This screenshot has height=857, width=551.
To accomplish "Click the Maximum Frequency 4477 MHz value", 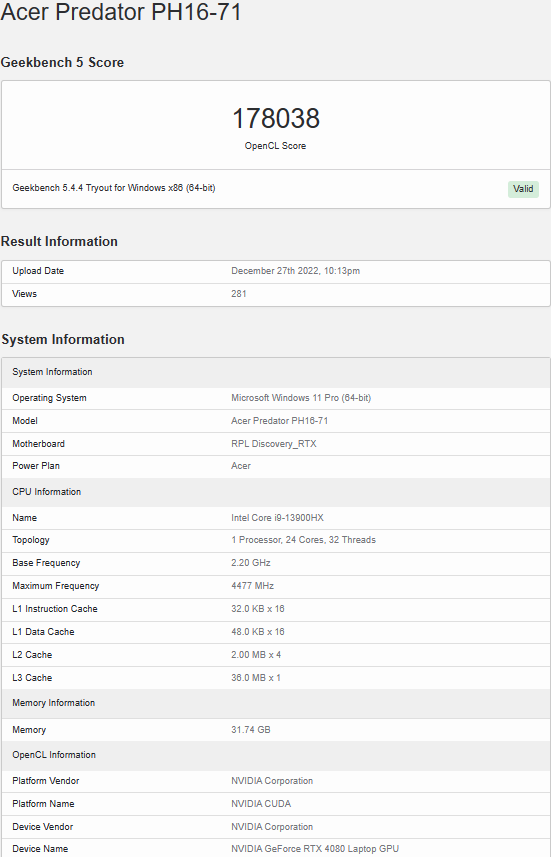I will (x=253, y=586).
